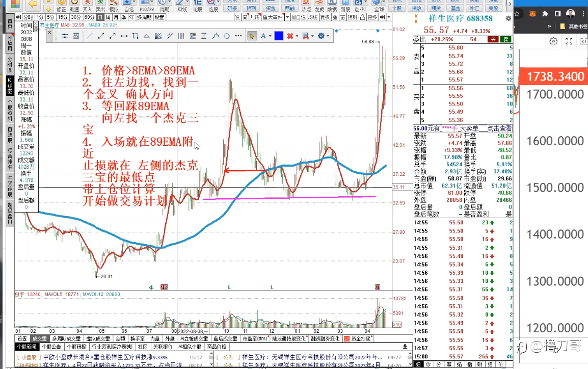Open the 热点 hot topics icon
The height and width of the screenshot is (369, 588).
click(x=306, y=6)
